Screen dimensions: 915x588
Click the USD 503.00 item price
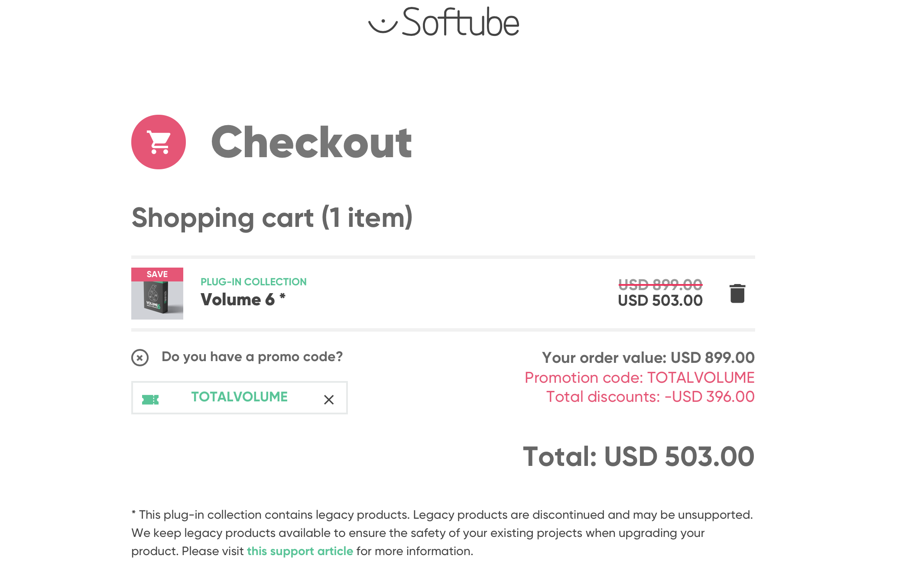coord(660,300)
